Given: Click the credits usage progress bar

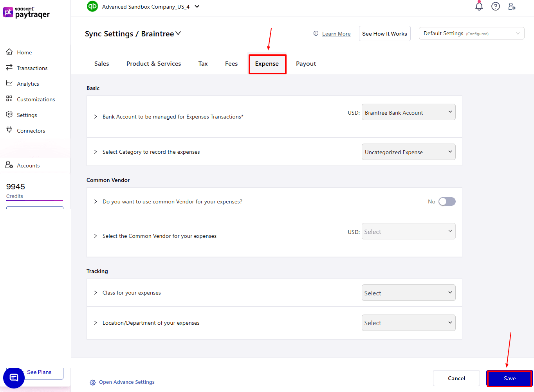Looking at the screenshot, I should click(34, 200).
